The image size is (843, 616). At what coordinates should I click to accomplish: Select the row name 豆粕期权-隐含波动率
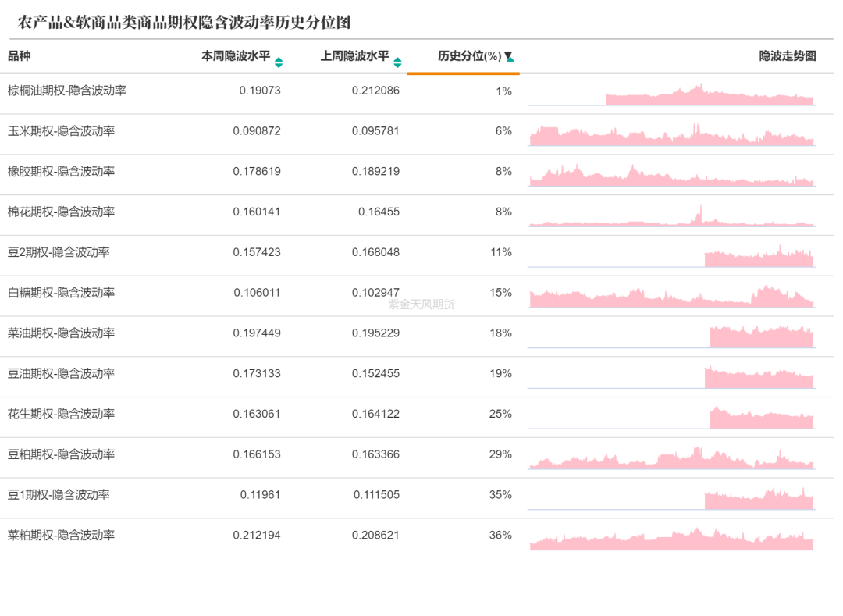(x=62, y=454)
